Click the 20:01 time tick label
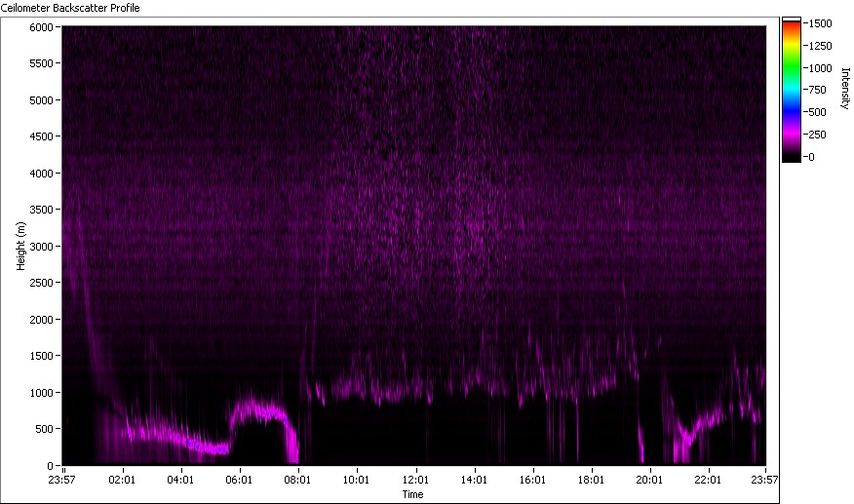This screenshot has width=854, height=504. pyautogui.click(x=649, y=480)
